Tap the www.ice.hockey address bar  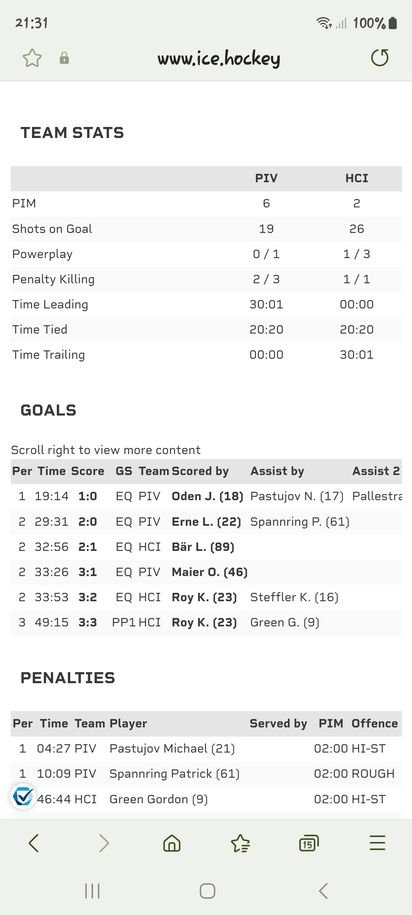point(219,58)
